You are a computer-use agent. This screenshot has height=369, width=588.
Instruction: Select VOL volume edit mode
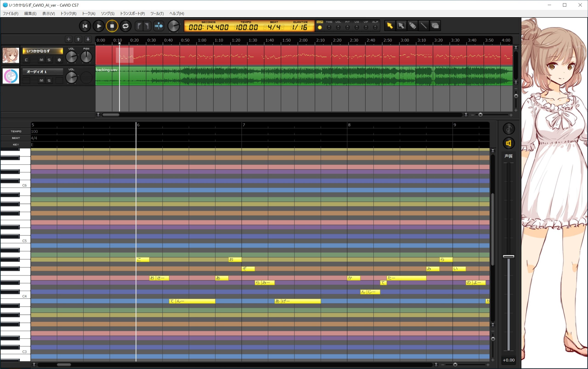point(338,26)
